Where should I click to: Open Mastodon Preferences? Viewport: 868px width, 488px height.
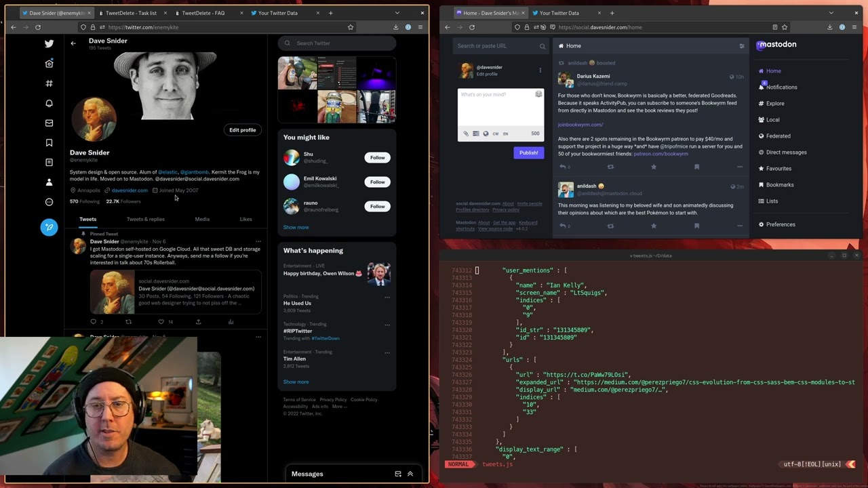coord(781,224)
